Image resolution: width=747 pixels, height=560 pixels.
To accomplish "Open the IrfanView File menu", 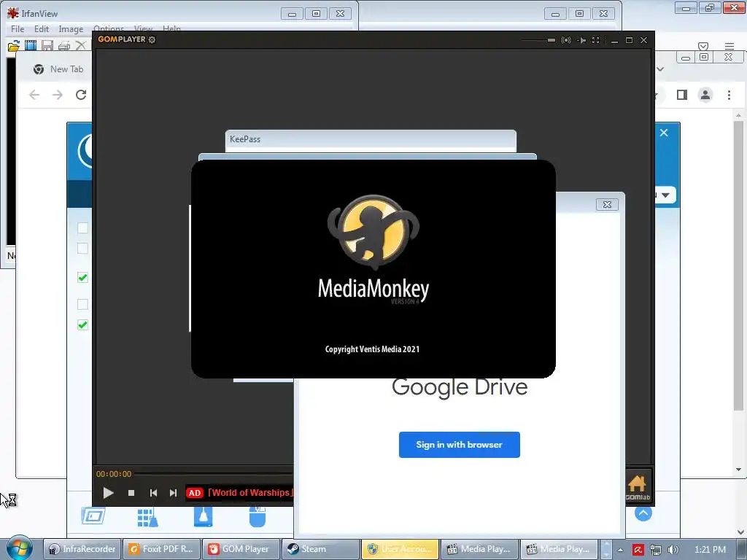I will pos(18,29).
